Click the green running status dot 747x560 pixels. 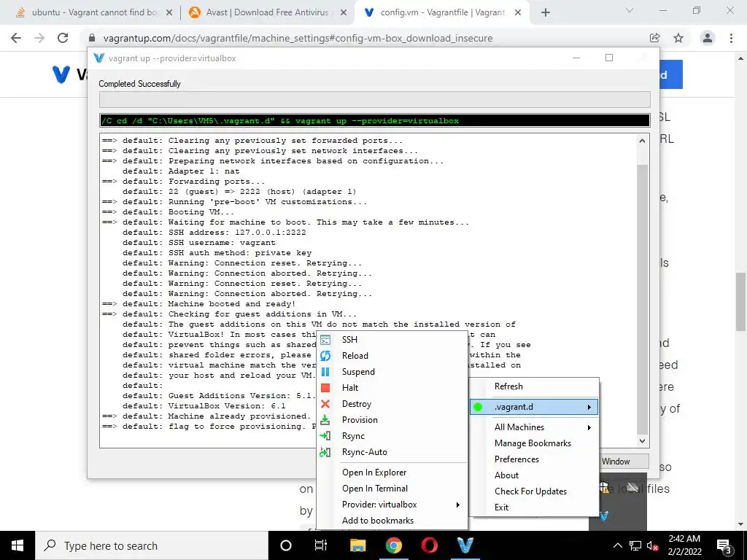478,407
